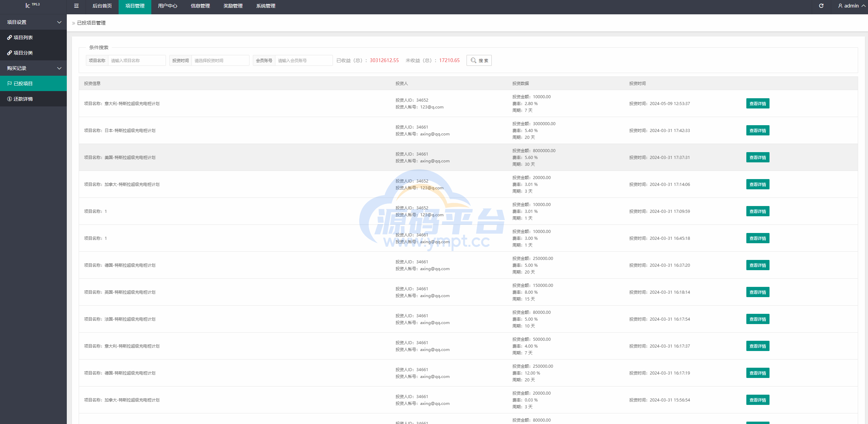Open 项目分类 in the sidebar
This screenshot has width=868, height=424.
pyautogui.click(x=33, y=53)
